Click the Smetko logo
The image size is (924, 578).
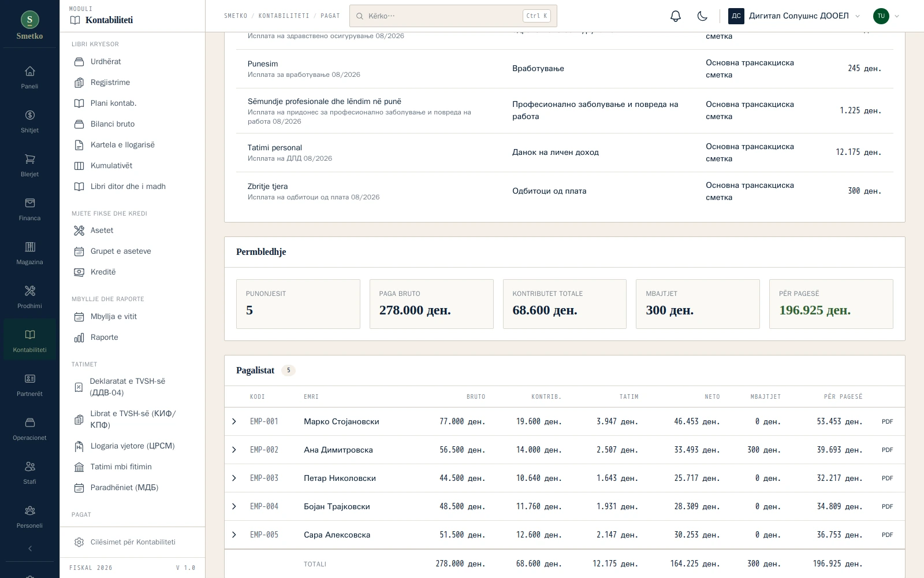click(30, 26)
